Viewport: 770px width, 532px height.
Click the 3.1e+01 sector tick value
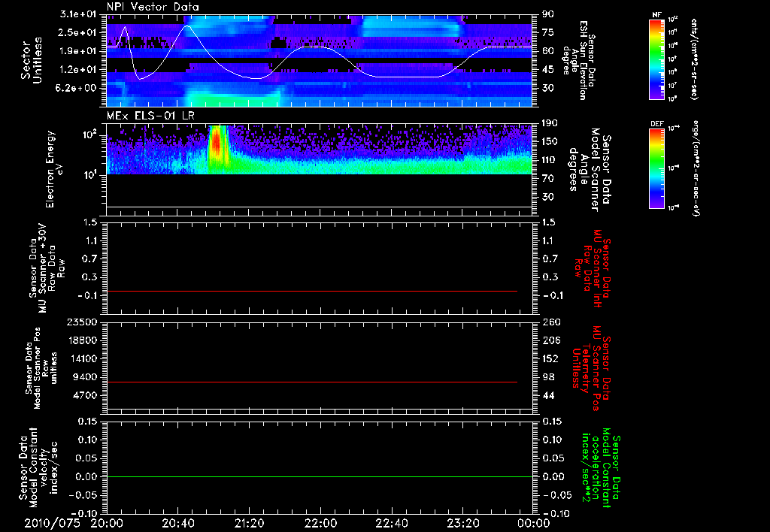point(78,14)
